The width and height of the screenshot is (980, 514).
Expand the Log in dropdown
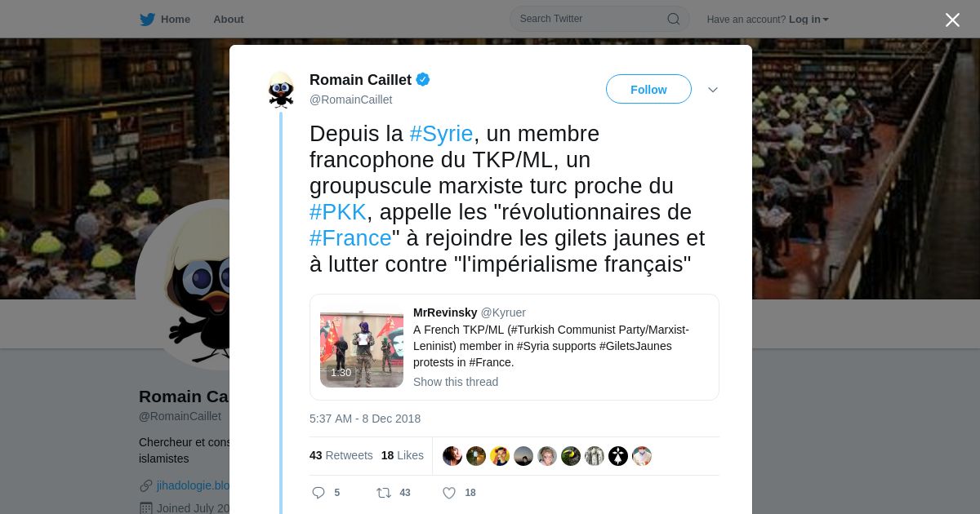pos(808,20)
